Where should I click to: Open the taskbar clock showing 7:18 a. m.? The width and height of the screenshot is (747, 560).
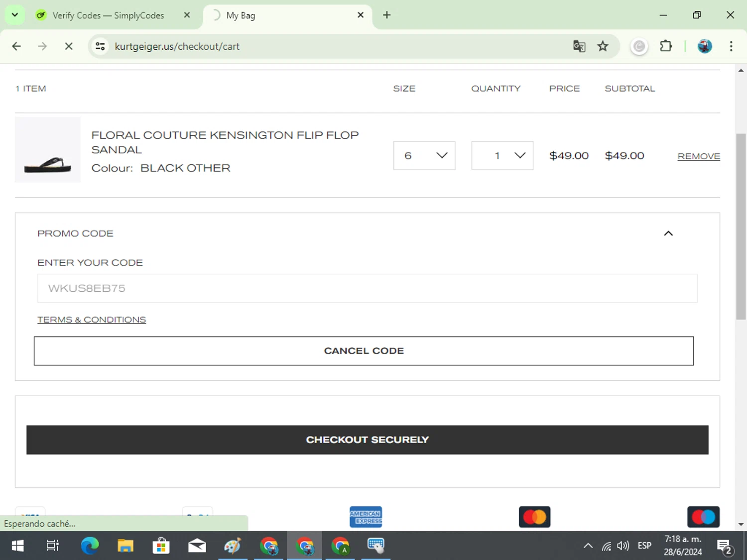[x=683, y=546]
